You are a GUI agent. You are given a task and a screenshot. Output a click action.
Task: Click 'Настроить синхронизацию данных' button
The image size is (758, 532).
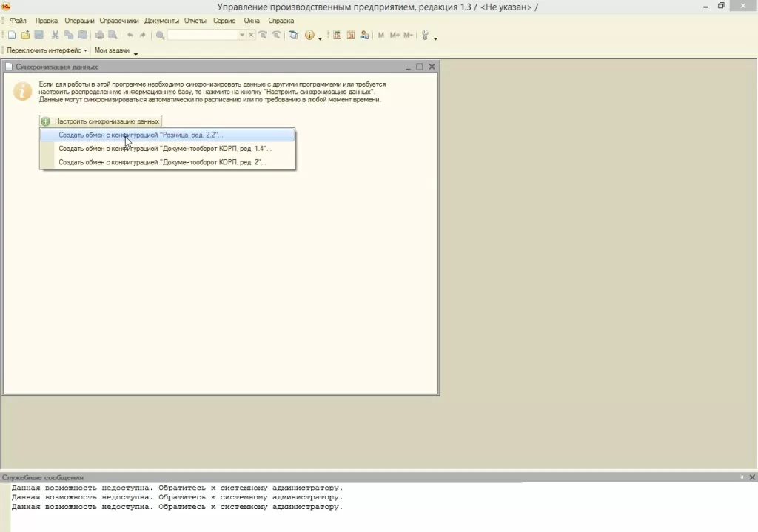coord(101,121)
